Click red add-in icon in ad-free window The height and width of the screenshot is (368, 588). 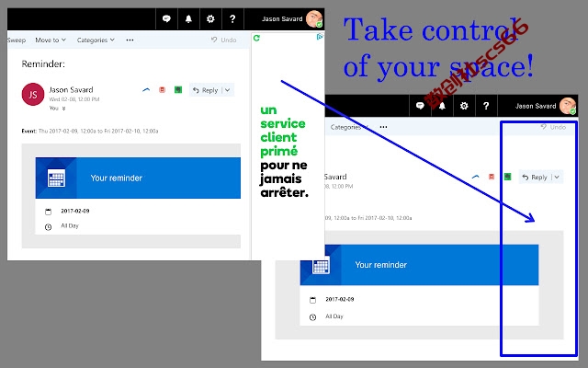pos(492,177)
